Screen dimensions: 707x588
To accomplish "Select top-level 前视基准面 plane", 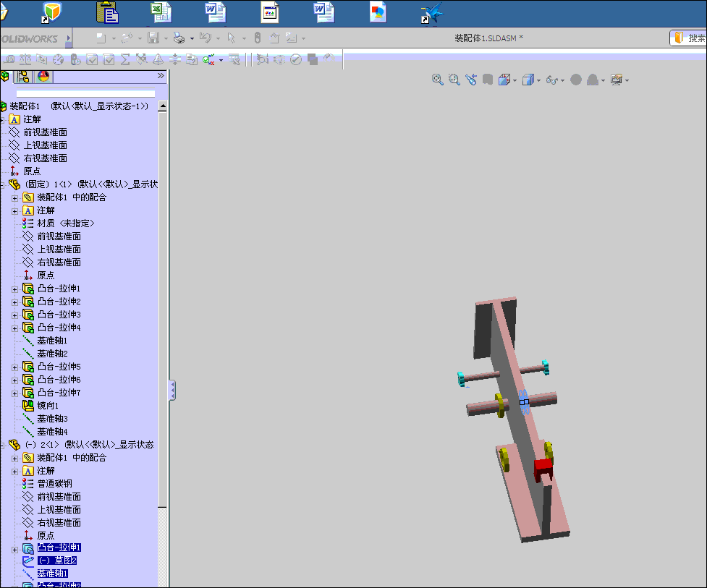I will click(45, 132).
